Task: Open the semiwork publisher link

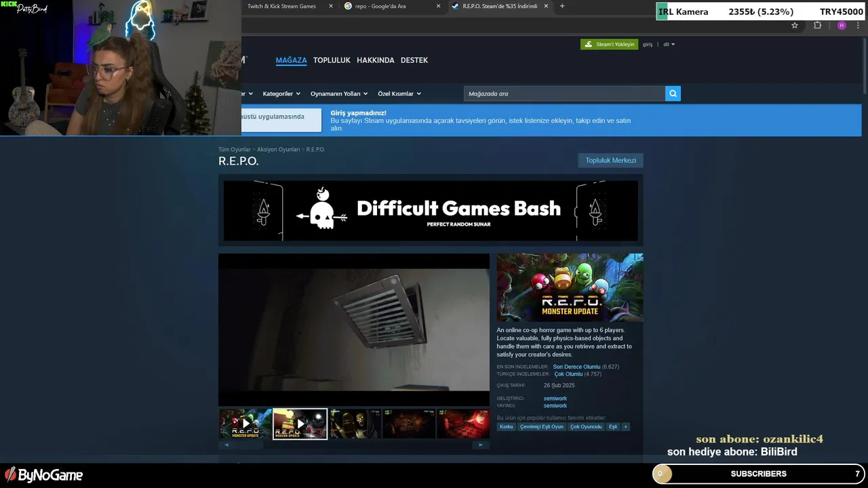Action: pyautogui.click(x=555, y=405)
